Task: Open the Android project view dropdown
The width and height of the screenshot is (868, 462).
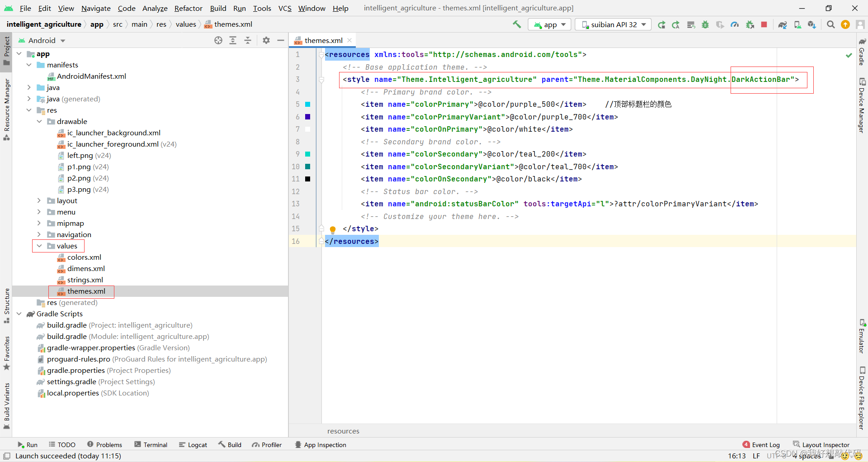Action: tap(42, 40)
